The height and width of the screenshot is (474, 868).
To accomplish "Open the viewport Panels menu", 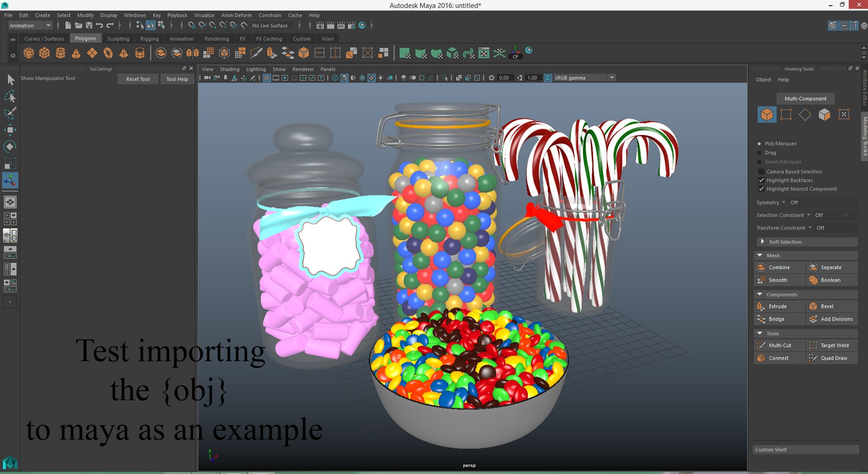I will coord(328,69).
